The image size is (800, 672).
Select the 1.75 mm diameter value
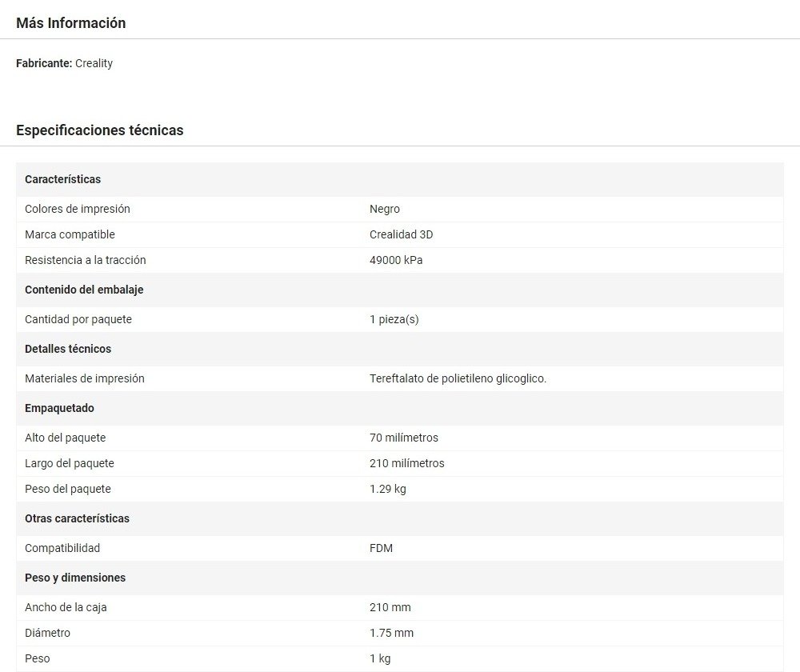pyautogui.click(x=391, y=633)
